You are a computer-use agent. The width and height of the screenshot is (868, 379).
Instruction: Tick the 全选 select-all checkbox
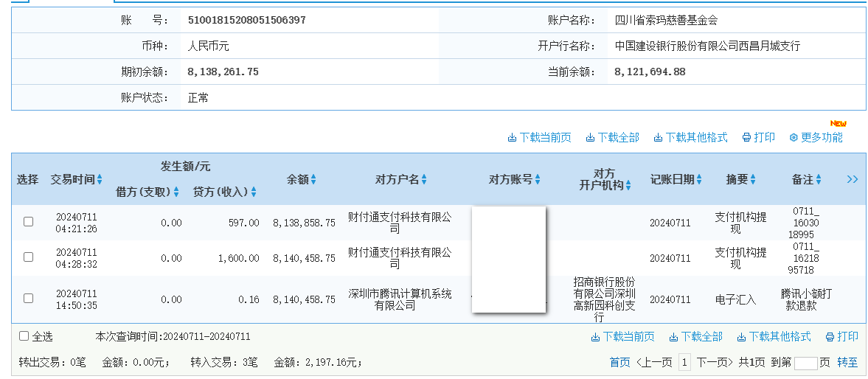(x=24, y=335)
